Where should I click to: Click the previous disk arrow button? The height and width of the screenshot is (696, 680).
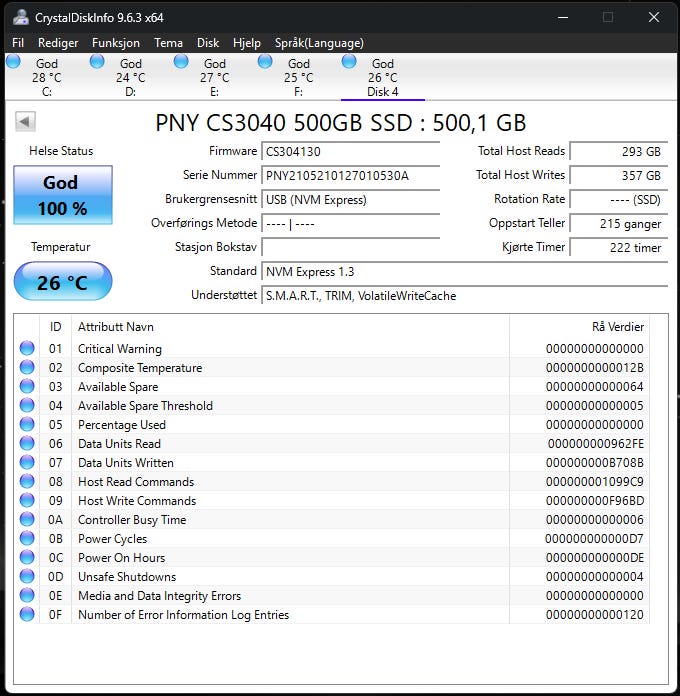(x=25, y=122)
